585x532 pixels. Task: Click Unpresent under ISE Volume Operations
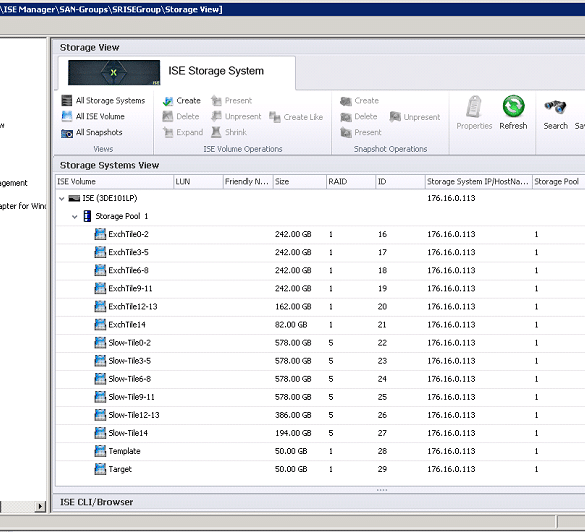[236, 116]
